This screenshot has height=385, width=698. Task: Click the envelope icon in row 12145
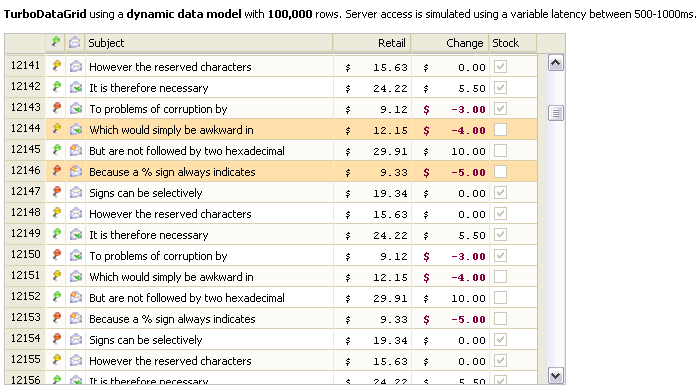pyautogui.click(x=76, y=150)
